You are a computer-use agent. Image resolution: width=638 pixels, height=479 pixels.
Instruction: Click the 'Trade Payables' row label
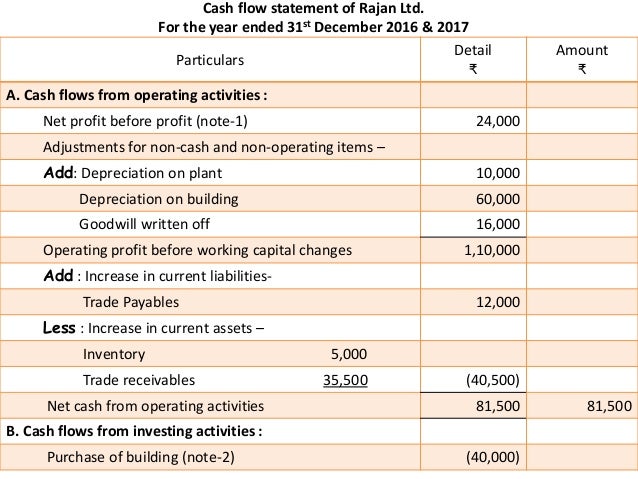[x=129, y=301]
